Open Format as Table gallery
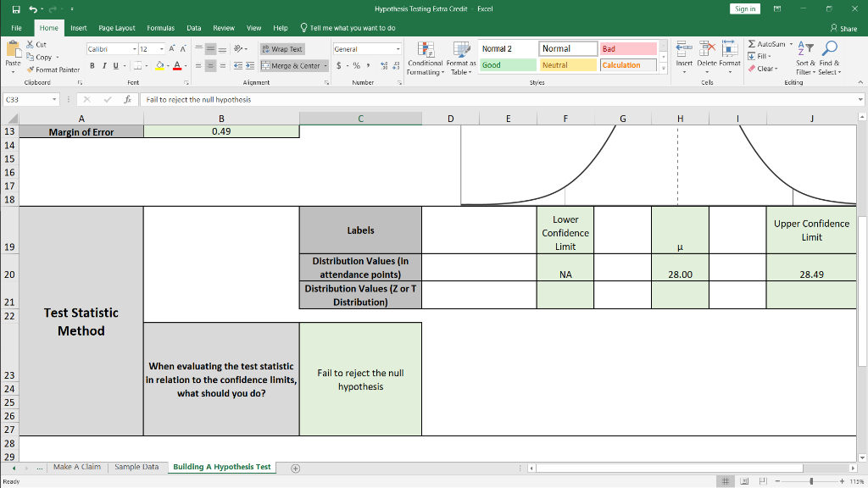868x488 pixels. point(461,58)
